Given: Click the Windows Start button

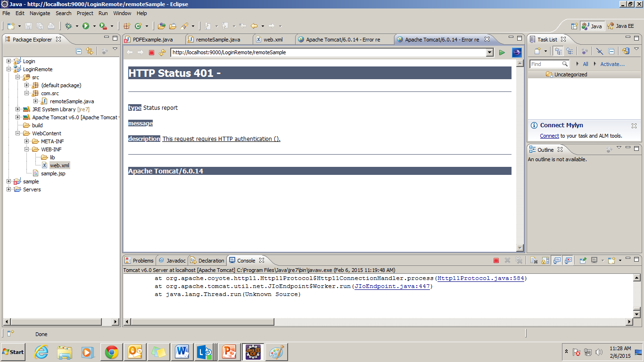Looking at the screenshot, I should pos(13,352).
